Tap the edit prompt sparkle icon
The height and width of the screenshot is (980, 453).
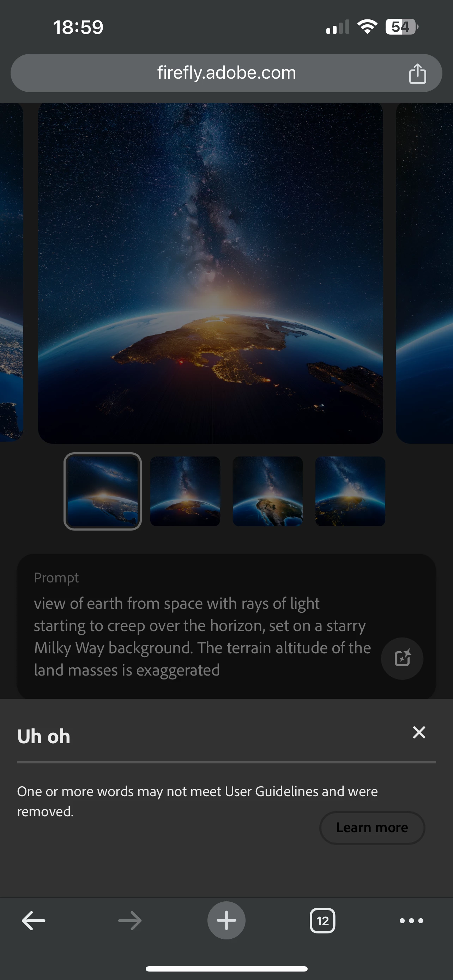402,659
